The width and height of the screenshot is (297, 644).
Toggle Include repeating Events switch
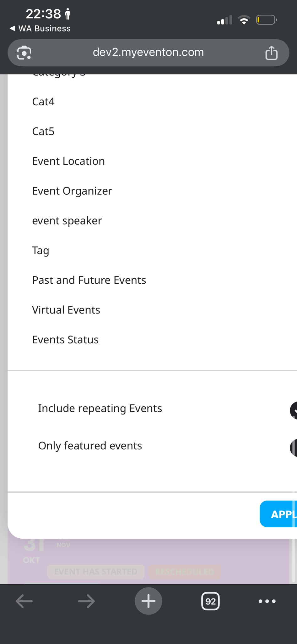click(294, 410)
